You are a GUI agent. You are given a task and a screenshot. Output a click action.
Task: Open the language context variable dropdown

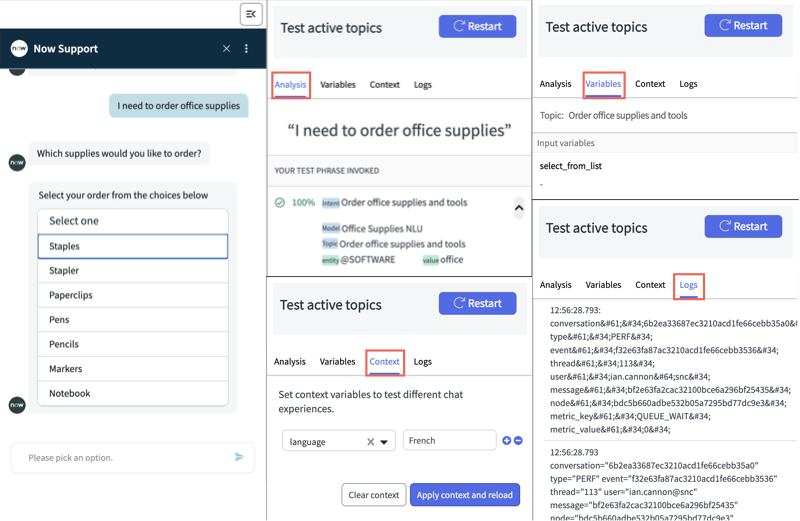(384, 441)
